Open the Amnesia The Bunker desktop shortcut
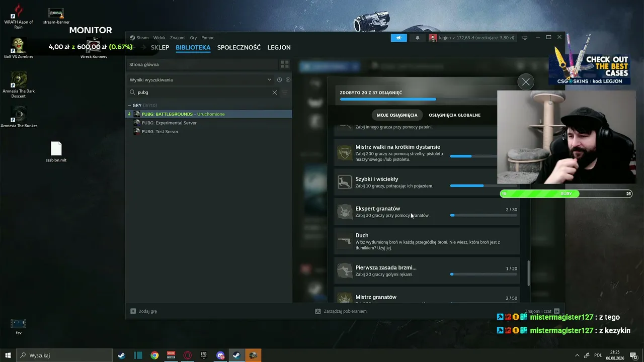Screen dimensions: 644x362 coord(19,117)
